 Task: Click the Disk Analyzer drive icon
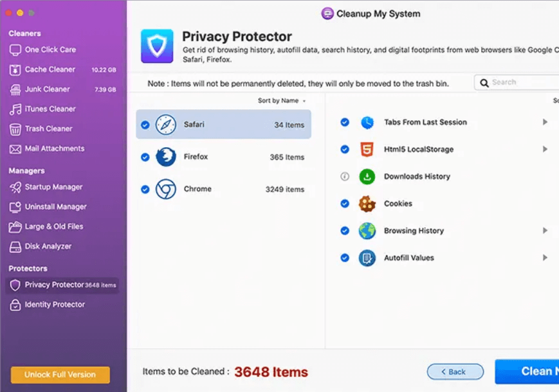point(15,247)
